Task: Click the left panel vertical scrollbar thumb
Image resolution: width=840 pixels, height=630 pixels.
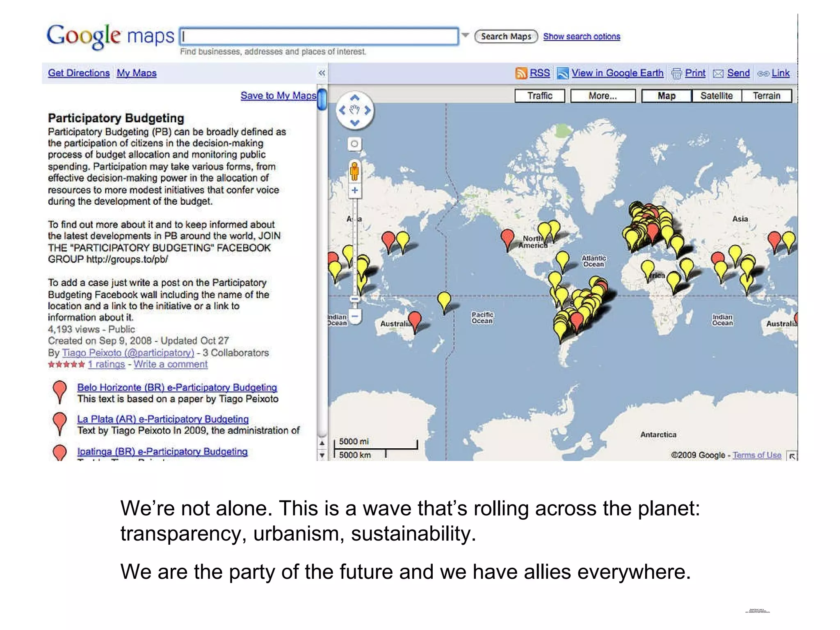Action: [x=322, y=99]
